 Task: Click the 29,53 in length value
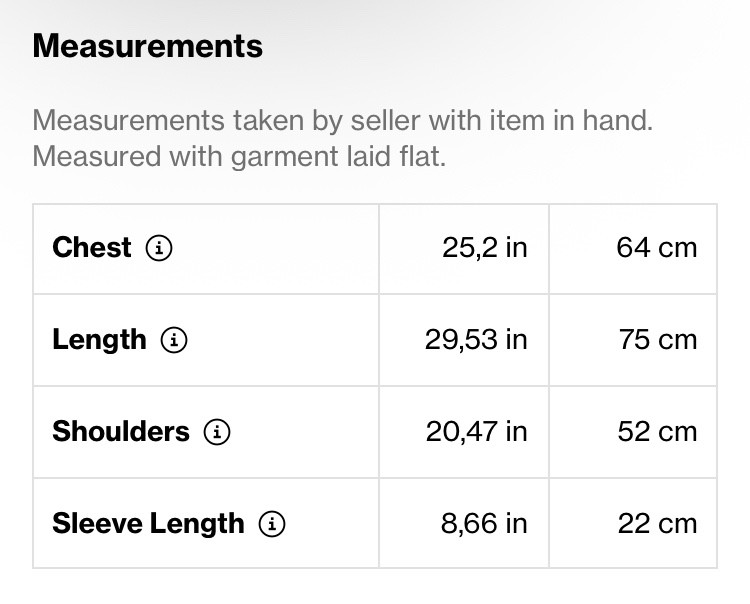476,340
